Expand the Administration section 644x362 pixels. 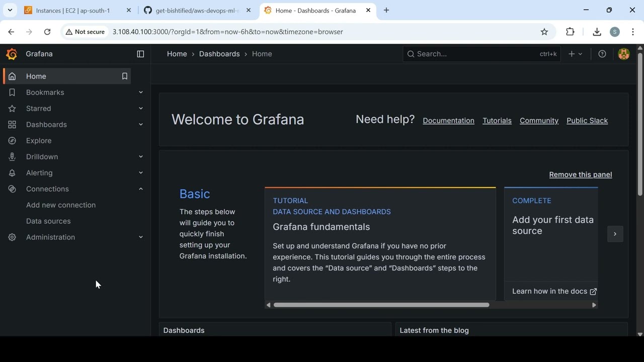141,237
